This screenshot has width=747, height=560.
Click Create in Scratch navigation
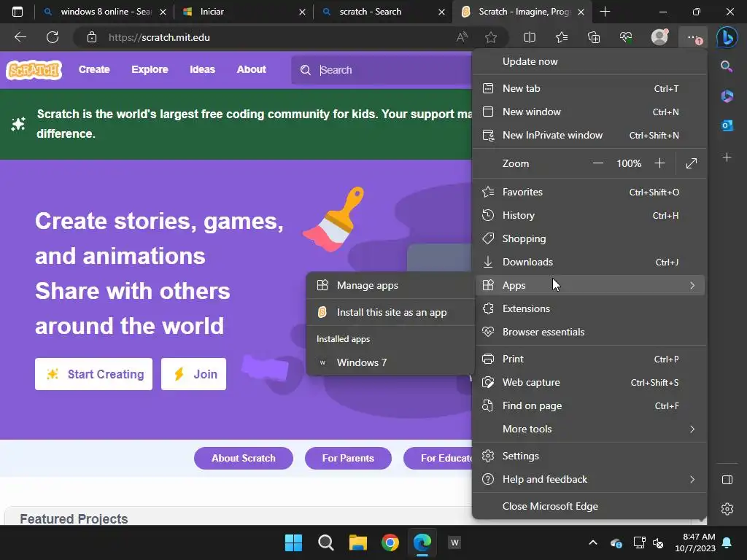pos(94,69)
